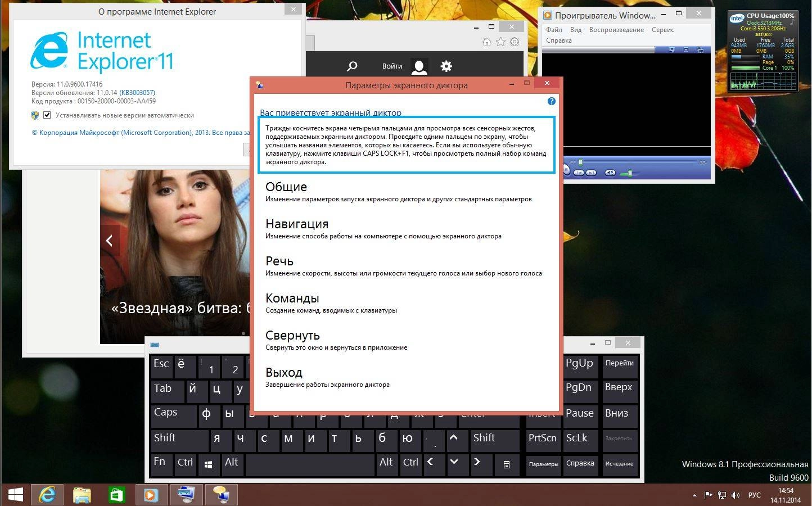This screenshot has width=812, height=506.
Task: Click the rightmost icon on Media Player's top strip
Action: 700,50
